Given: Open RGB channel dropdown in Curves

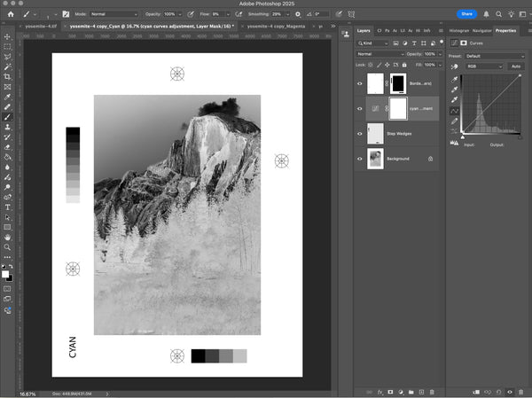Looking at the screenshot, I should (x=484, y=66).
